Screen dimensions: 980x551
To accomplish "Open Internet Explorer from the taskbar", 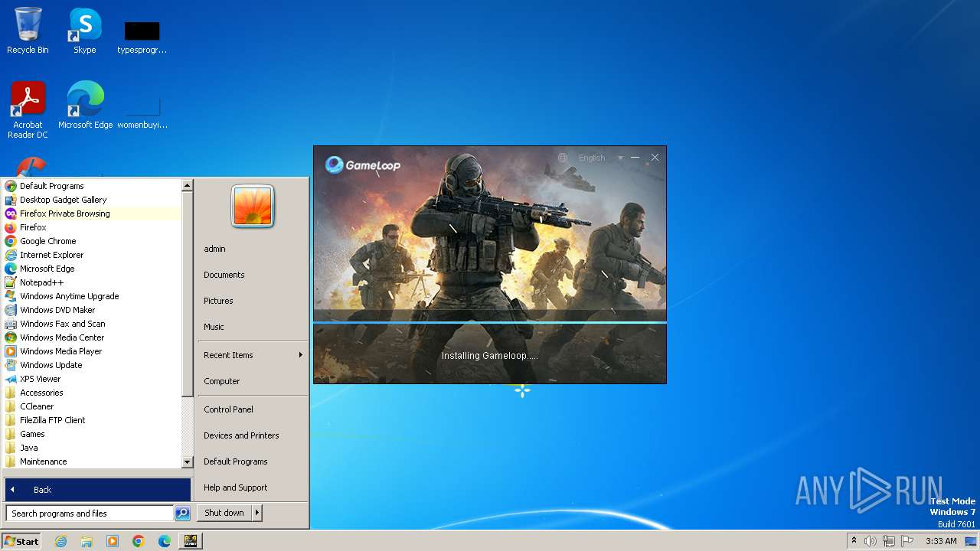I will (60, 541).
